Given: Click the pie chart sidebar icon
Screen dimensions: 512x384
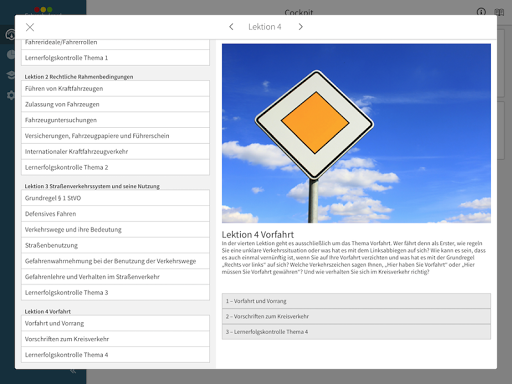Looking at the screenshot, I should [x=11, y=54].
